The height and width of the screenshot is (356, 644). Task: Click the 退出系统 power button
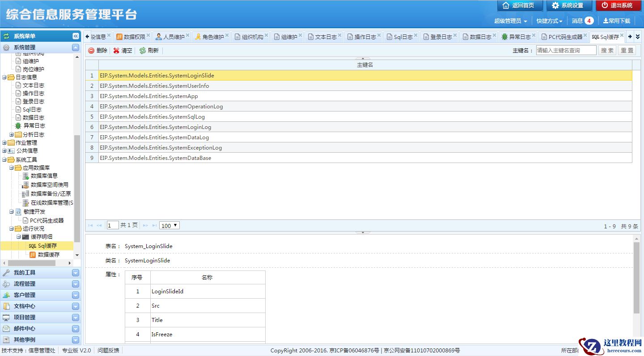[618, 5]
